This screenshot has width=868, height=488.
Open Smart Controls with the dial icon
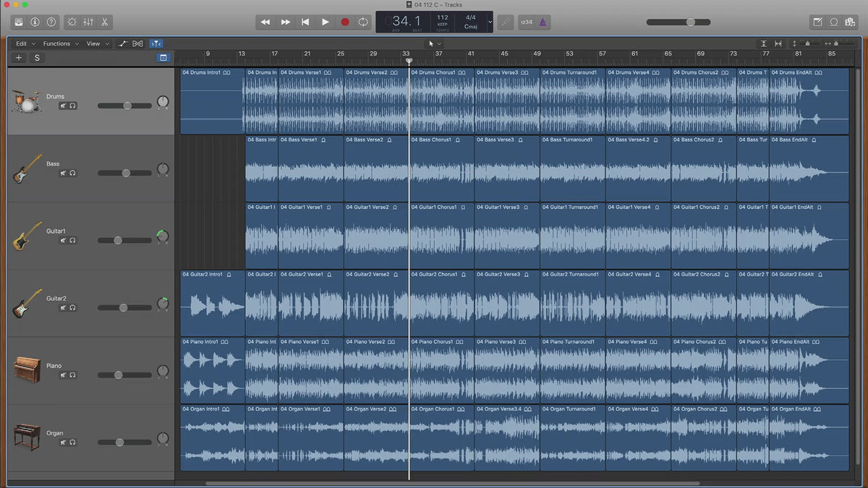coord(72,22)
